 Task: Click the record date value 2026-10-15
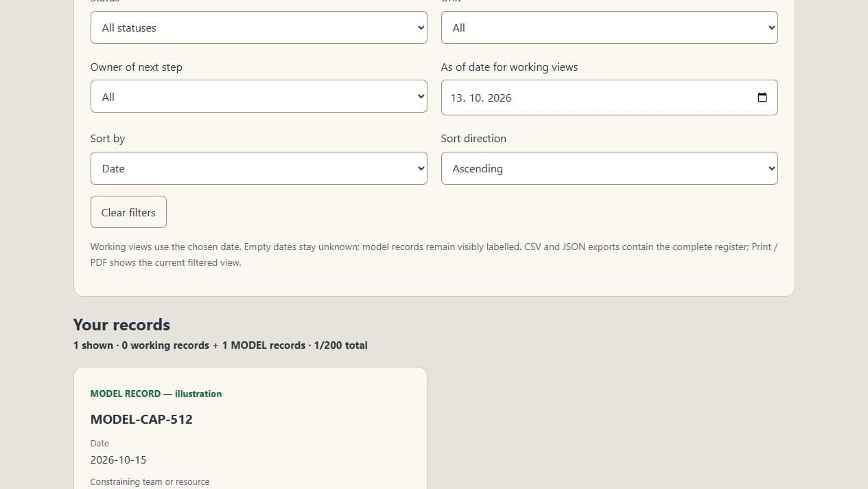coord(118,459)
